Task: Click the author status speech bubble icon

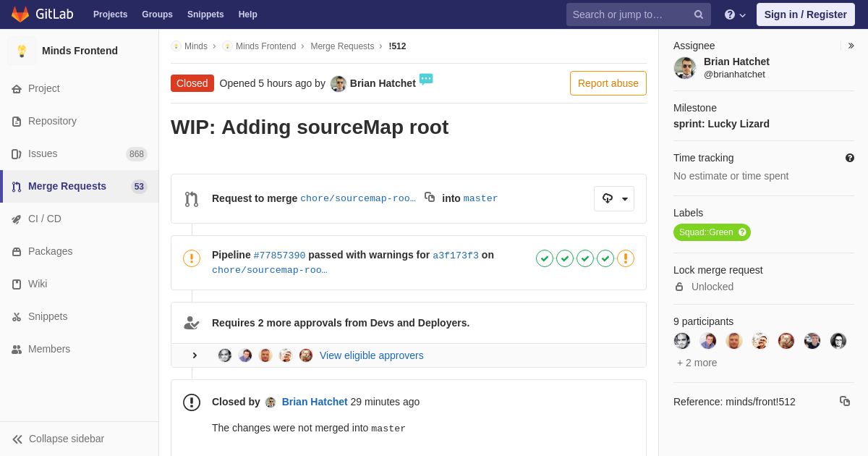Action: click(426, 79)
